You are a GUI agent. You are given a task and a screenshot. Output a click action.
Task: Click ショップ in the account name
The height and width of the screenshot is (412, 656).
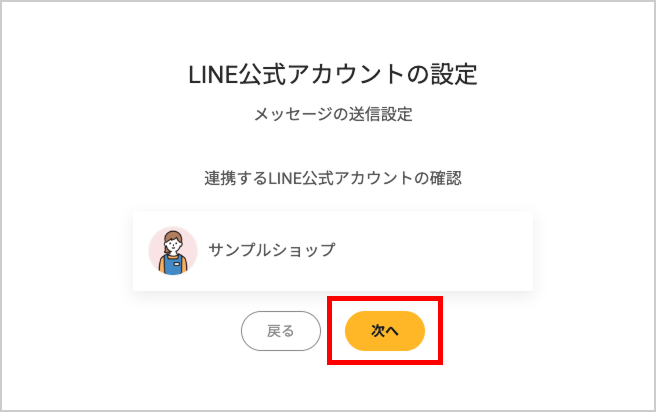click(x=304, y=250)
